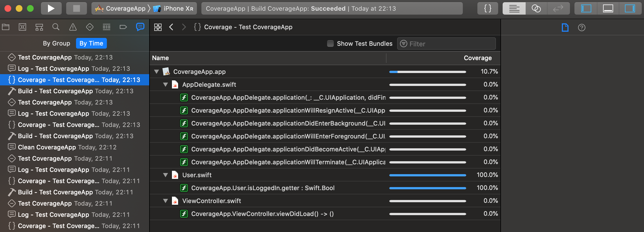Screen dimensions: 644x232
Task: Show the File inspector document icon
Action: click(565, 28)
